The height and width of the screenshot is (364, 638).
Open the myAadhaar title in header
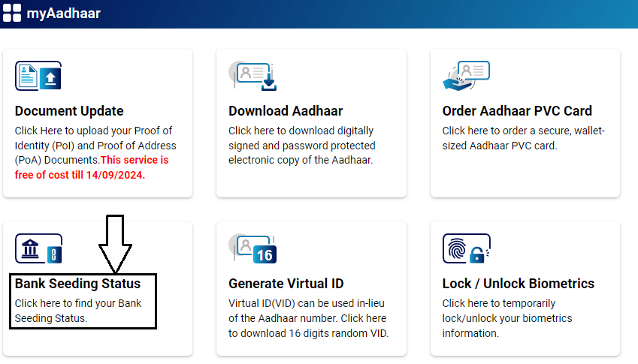click(63, 14)
